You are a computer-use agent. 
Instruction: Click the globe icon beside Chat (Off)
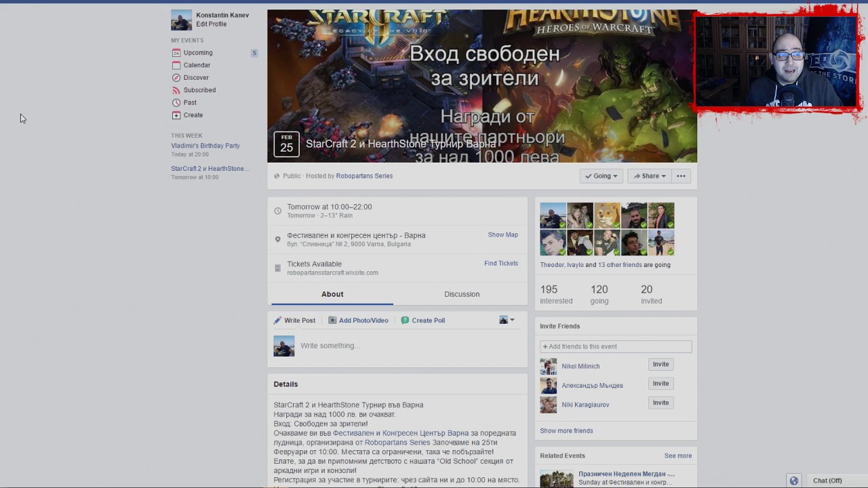793,481
